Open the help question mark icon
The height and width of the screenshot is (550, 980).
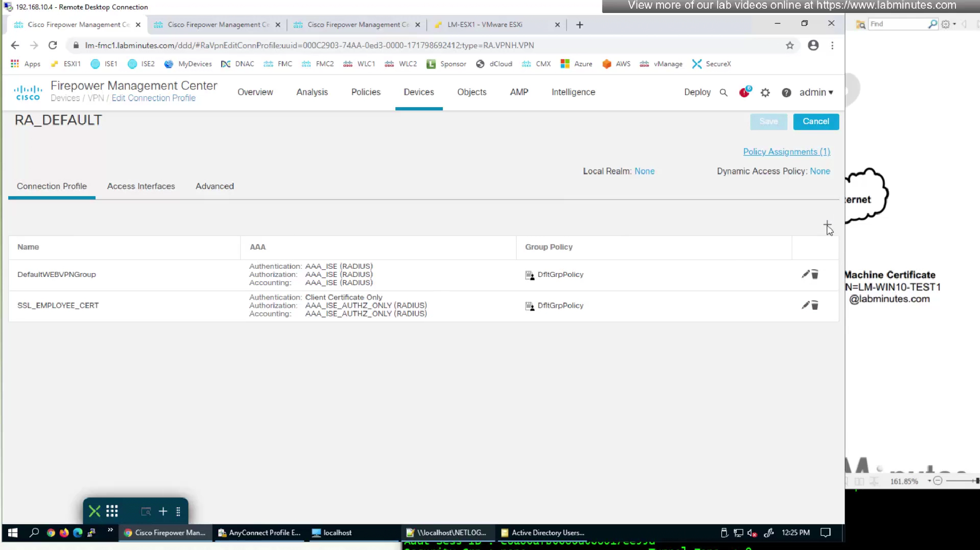[786, 92]
